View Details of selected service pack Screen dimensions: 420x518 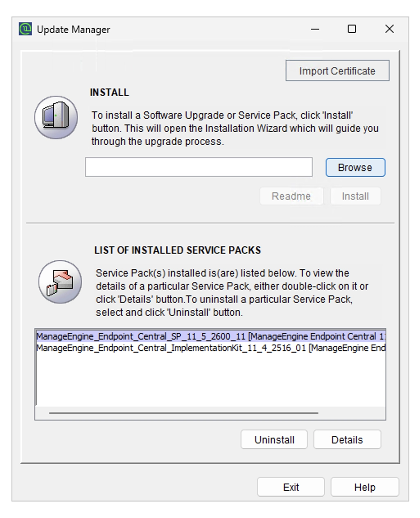pyautogui.click(x=347, y=439)
